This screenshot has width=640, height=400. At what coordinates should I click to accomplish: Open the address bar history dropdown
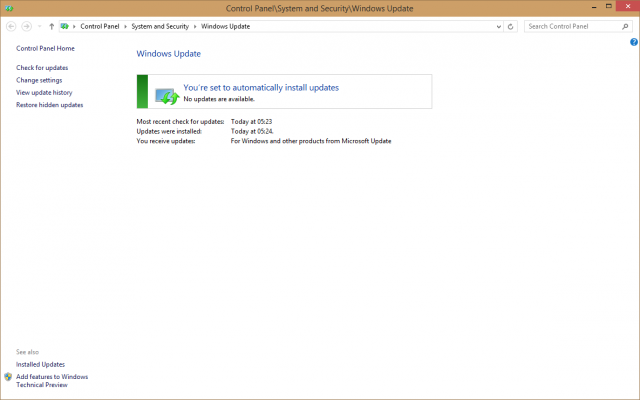click(x=499, y=27)
